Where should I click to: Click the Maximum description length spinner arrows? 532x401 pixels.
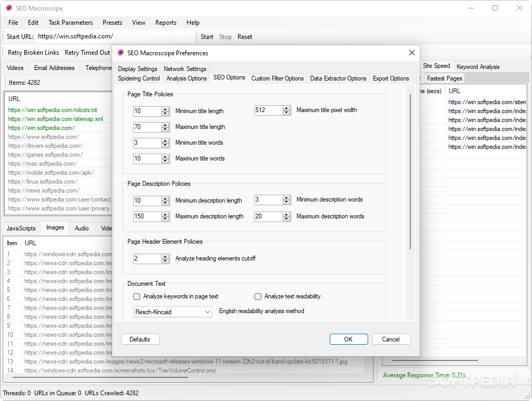click(165, 217)
